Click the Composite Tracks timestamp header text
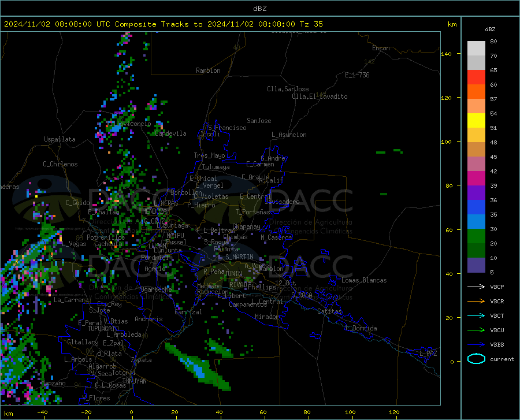520x420 pixels. 163,24
